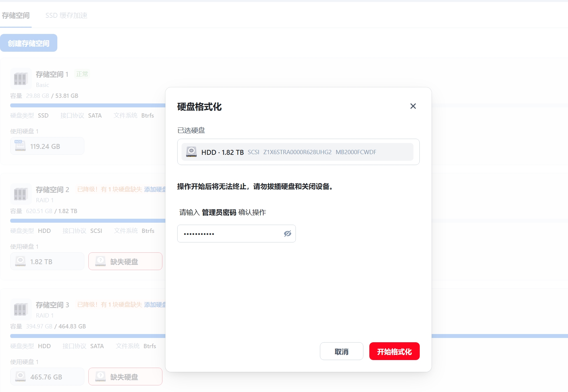Click 添加硬盘 link for 存储空间 2
This screenshot has width=568, height=392.
tap(155, 189)
